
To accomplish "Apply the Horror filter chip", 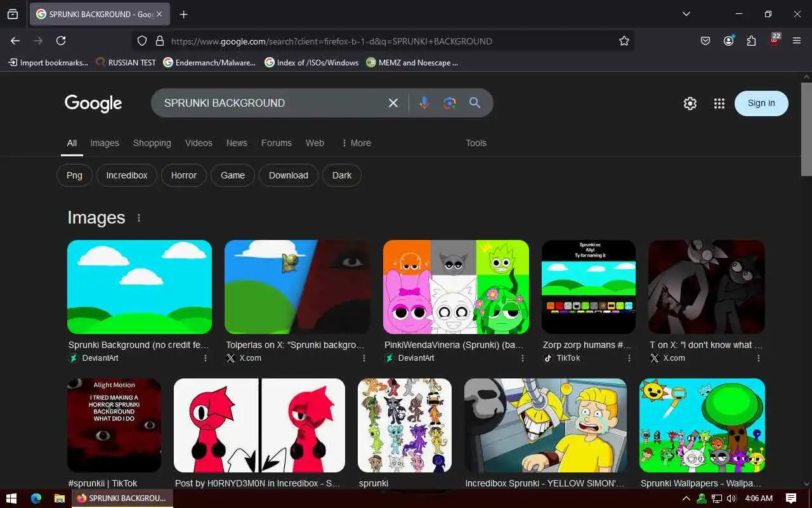I will pos(184,175).
